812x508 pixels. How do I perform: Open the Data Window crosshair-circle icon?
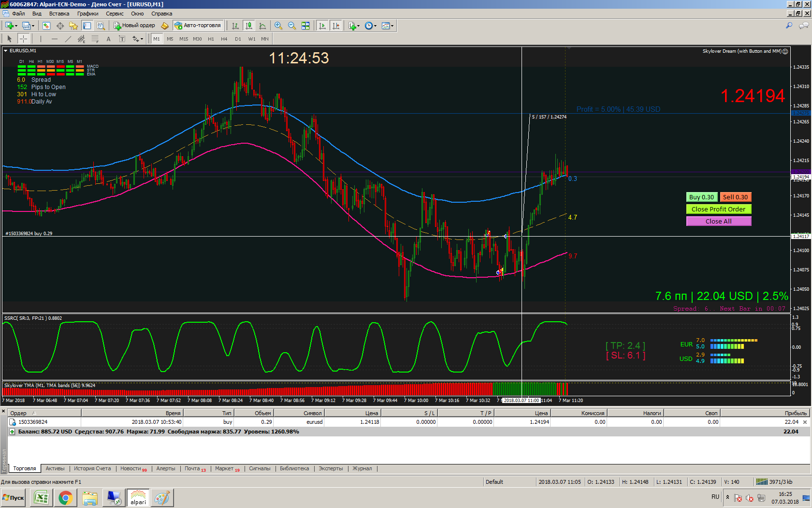(x=60, y=26)
